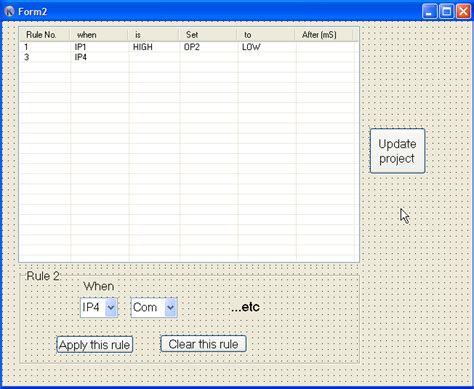Click the 'When' label
474x389 pixels.
coord(99,286)
